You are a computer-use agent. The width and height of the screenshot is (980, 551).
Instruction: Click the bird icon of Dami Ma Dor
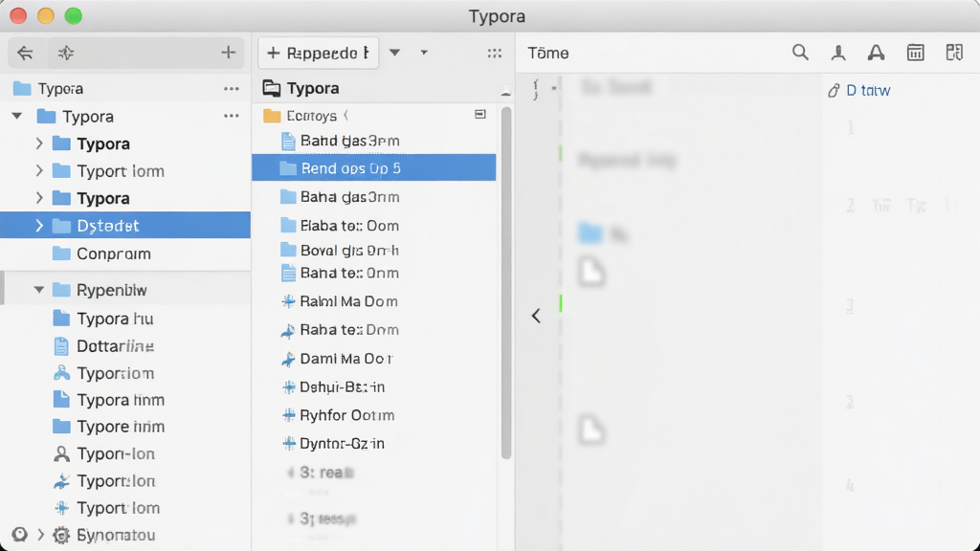287,360
